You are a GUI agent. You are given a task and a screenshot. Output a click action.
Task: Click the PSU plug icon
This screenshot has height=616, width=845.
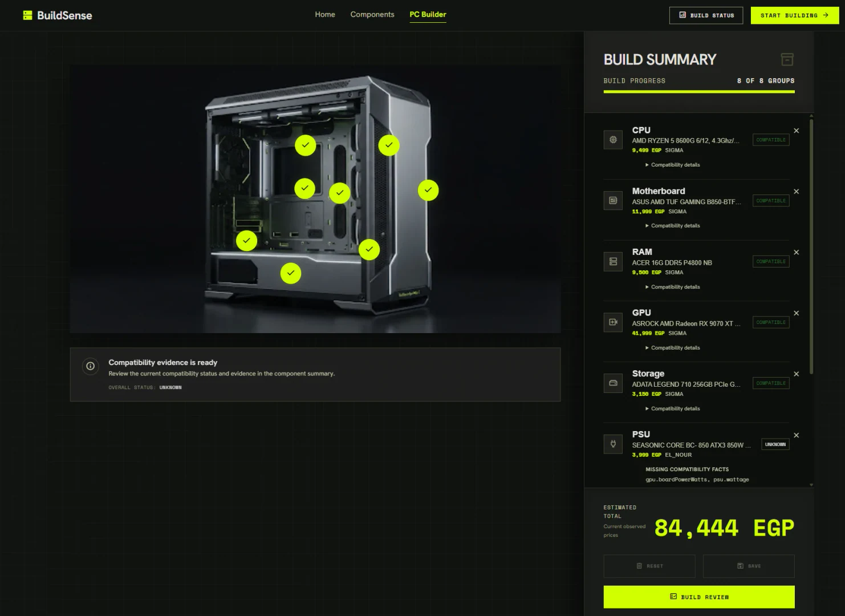tap(613, 444)
